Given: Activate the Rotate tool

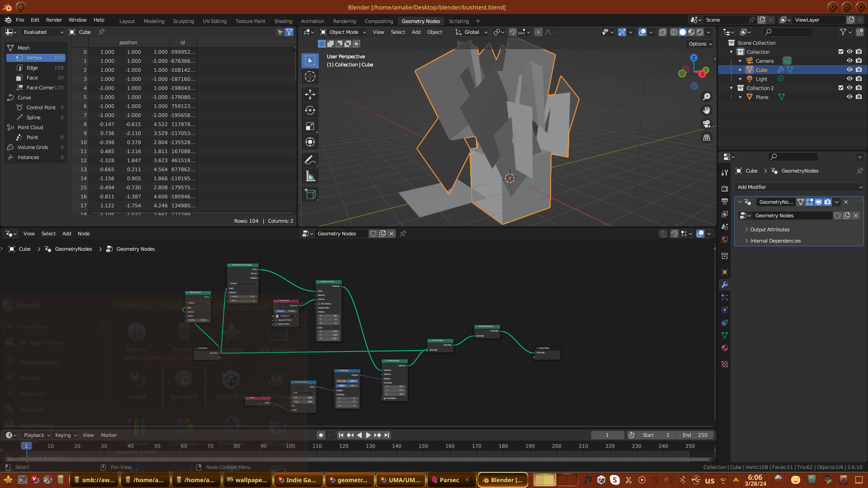Looking at the screenshot, I should tap(310, 110).
